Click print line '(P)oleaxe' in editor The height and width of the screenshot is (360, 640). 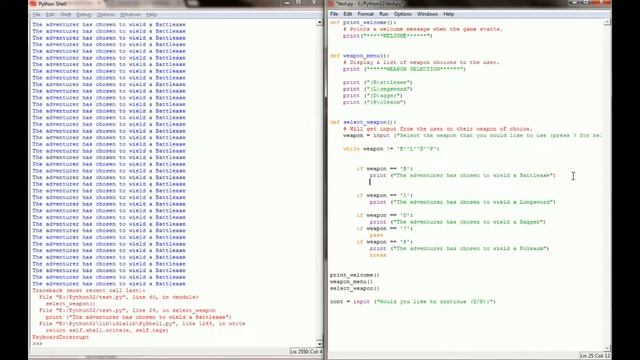click(x=374, y=102)
